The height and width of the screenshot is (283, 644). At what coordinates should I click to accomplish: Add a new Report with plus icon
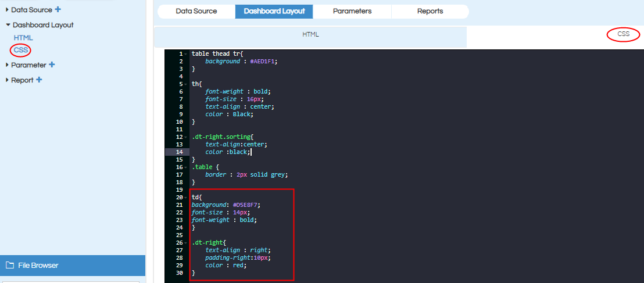pos(39,80)
